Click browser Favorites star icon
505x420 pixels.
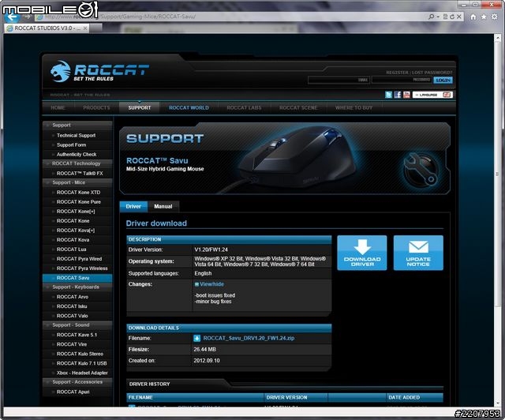click(484, 17)
